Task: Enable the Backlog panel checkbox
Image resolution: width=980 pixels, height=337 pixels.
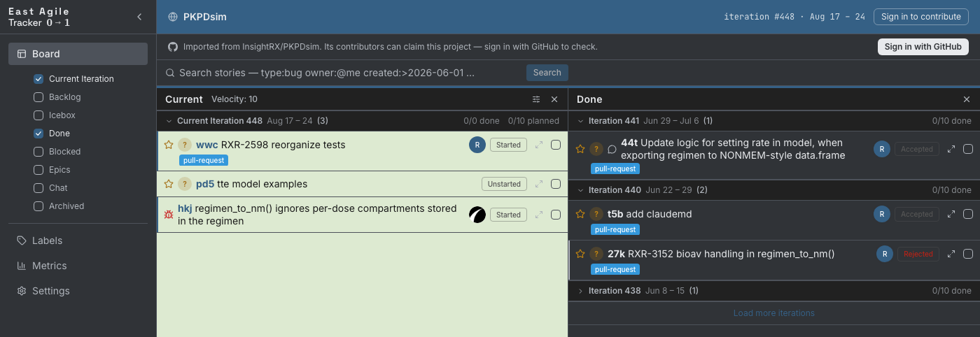Action: pyautogui.click(x=38, y=97)
